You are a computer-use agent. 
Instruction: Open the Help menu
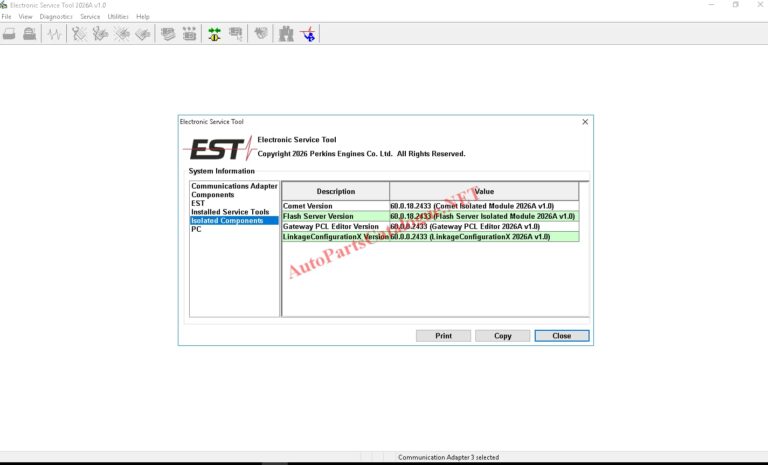point(143,16)
